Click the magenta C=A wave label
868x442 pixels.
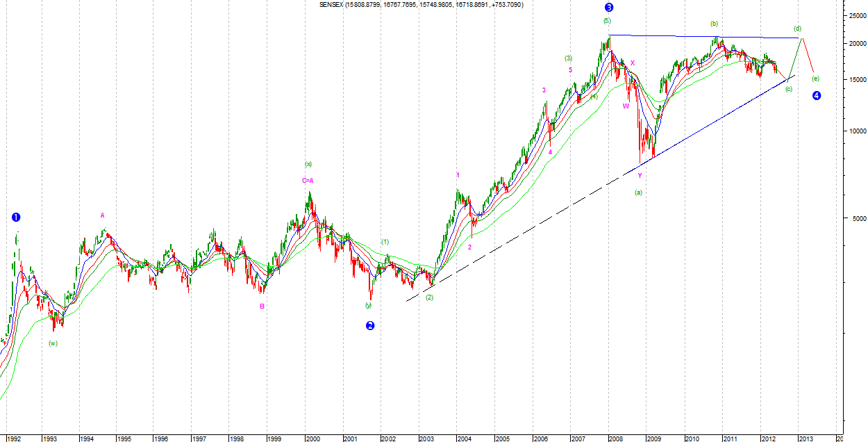308,181
